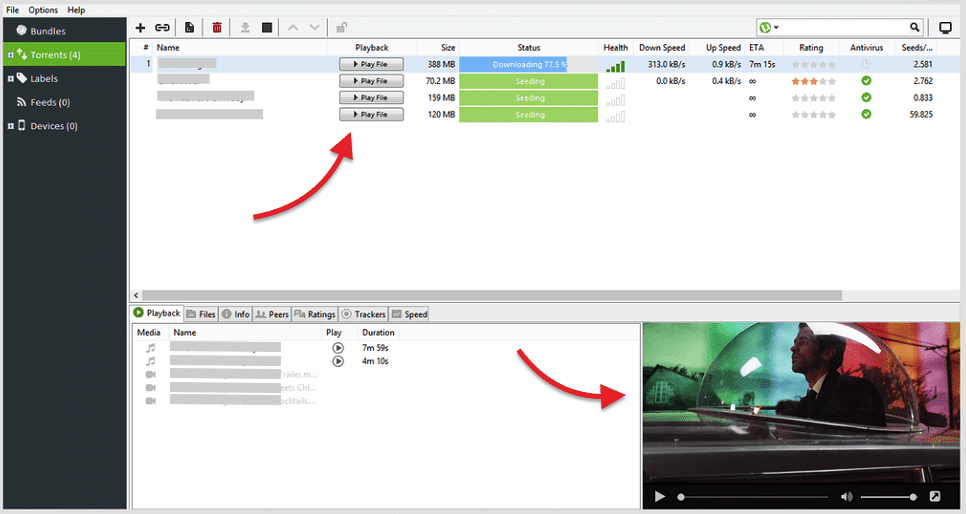The image size is (966, 514).
Task: Click Play File for the 388 MB torrent
Action: [371, 64]
